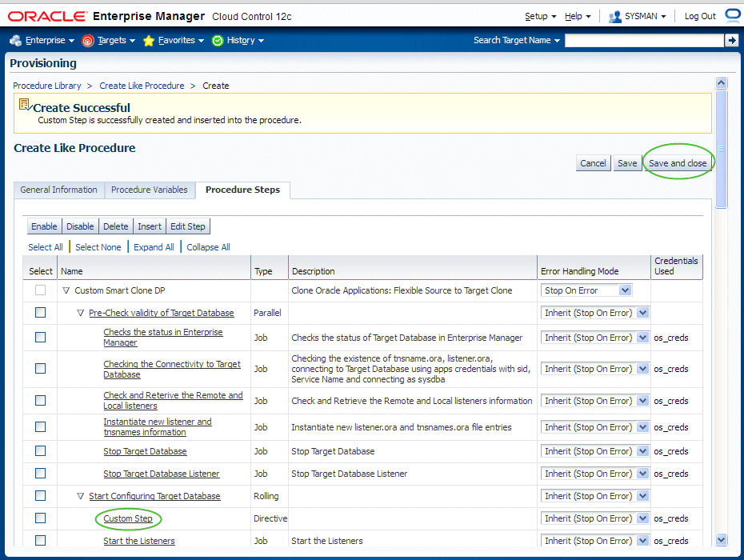Screen dimensions: 744x560
Task: Open the Stop Target Database link
Action: 145,451
